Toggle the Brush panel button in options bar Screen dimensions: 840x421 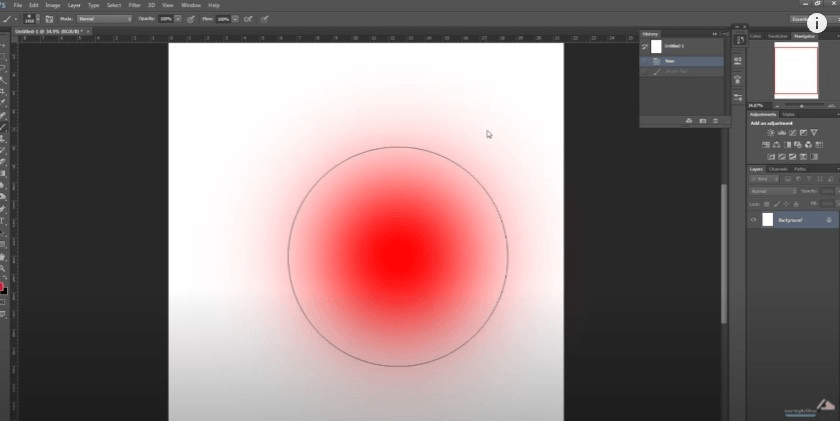tap(47, 19)
